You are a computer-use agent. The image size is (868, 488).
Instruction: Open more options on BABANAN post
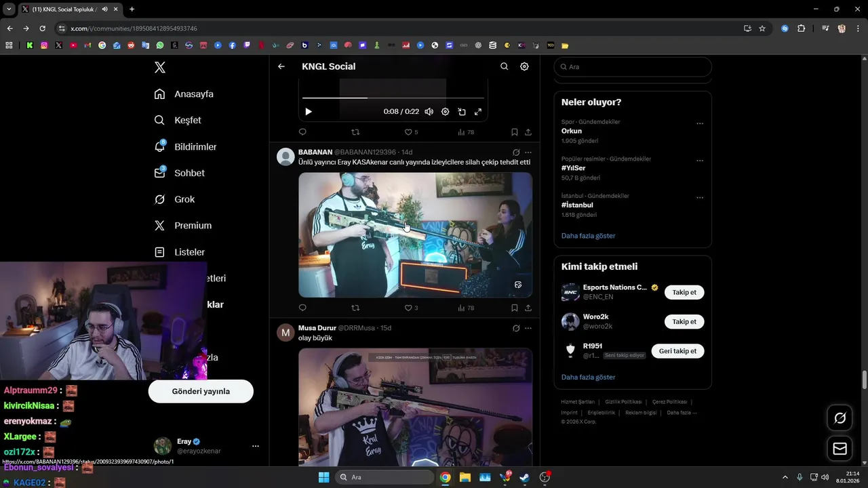click(x=528, y=152)
